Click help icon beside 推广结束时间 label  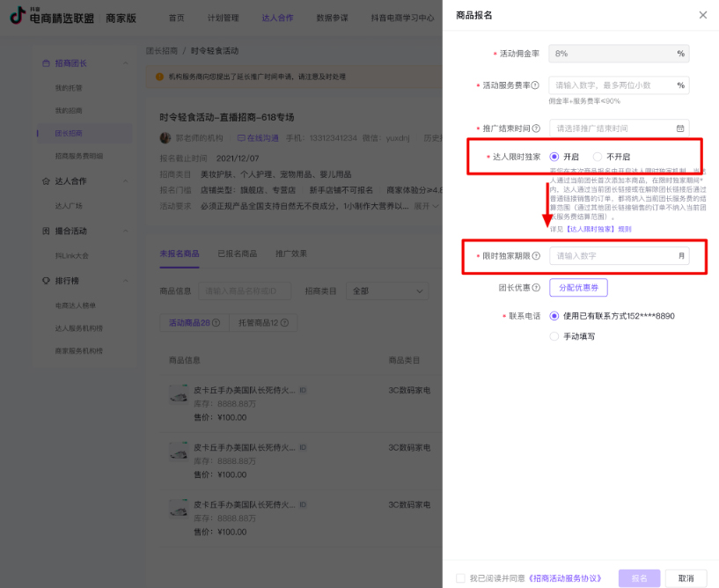coord(537,129)
